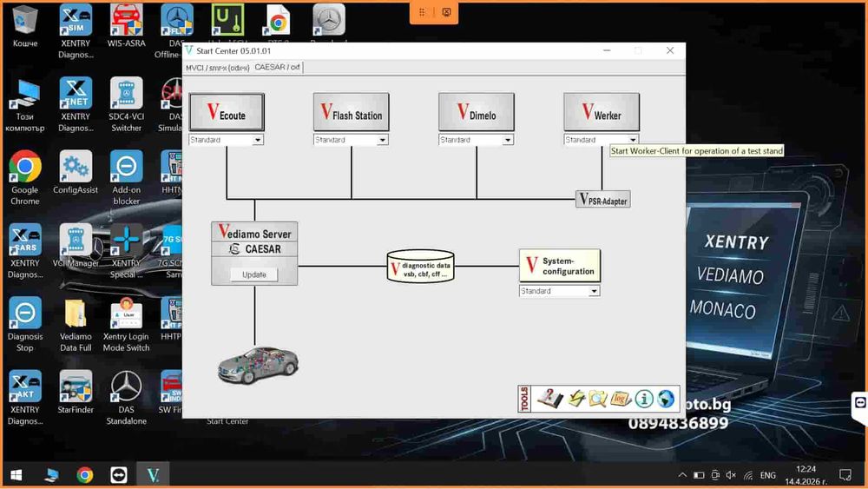Open the log file tool icon
The width and height of the screenshot is (868, 489).
pyautogui.click(x=621, y=398)
